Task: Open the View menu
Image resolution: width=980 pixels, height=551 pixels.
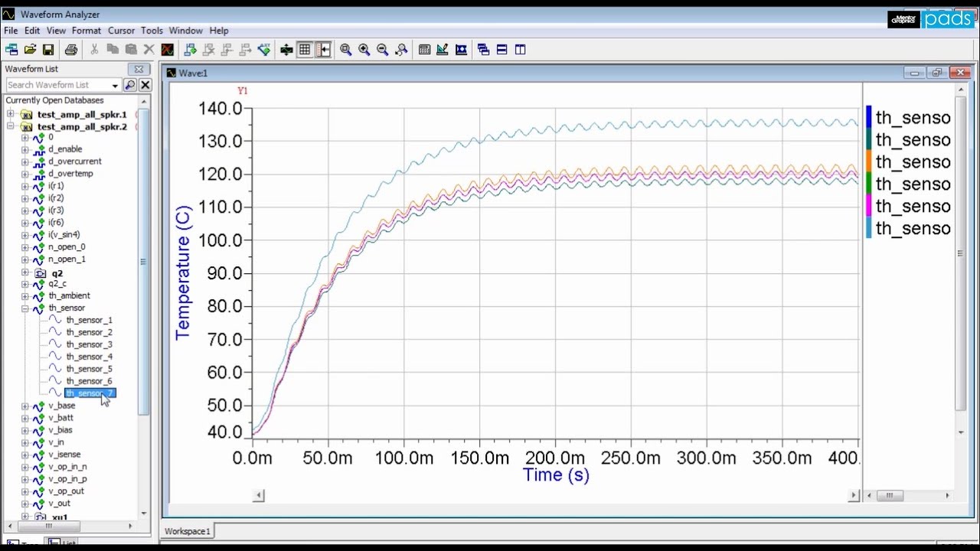Action: (56, 31)
